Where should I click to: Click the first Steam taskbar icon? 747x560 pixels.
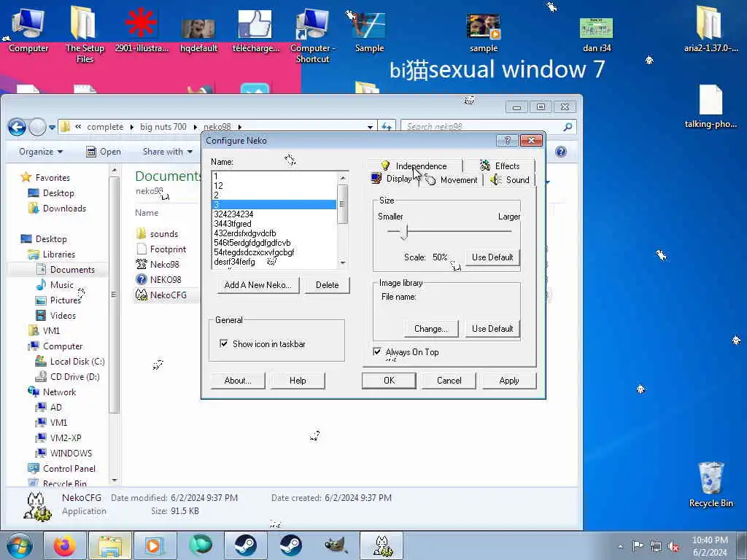(245, 545)
